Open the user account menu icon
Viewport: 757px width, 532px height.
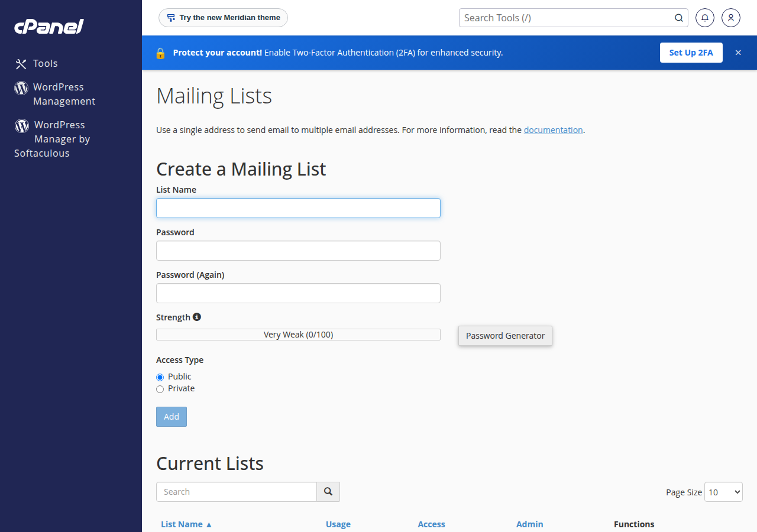point(731,18)
